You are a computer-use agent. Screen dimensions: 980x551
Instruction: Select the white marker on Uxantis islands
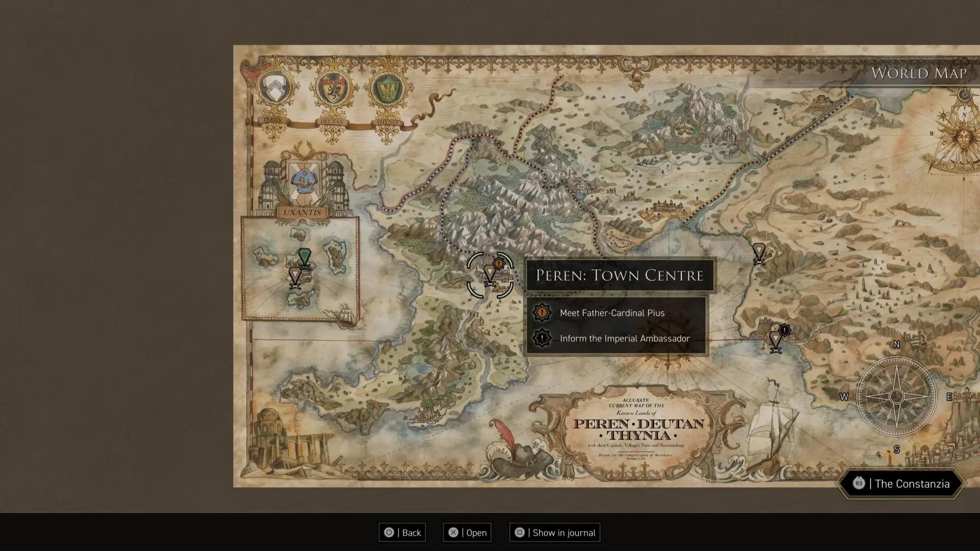click(x=295, y=278)
